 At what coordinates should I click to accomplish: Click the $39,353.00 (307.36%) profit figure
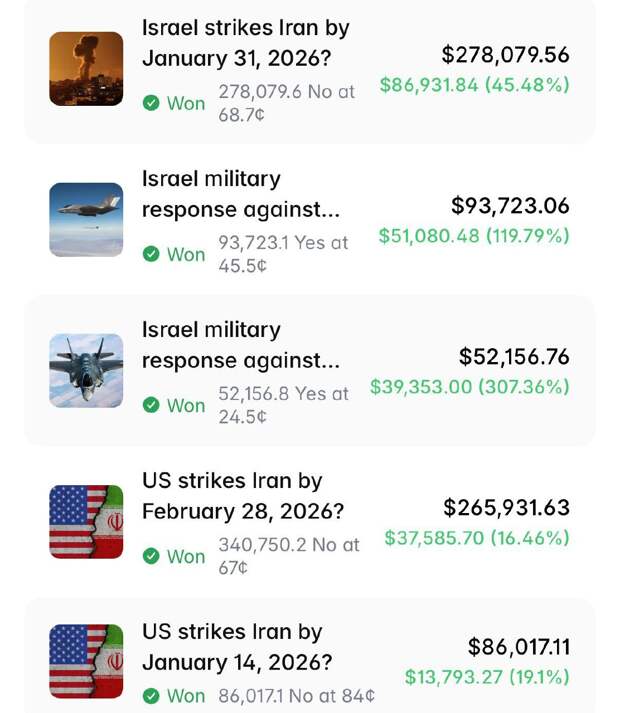469,387
